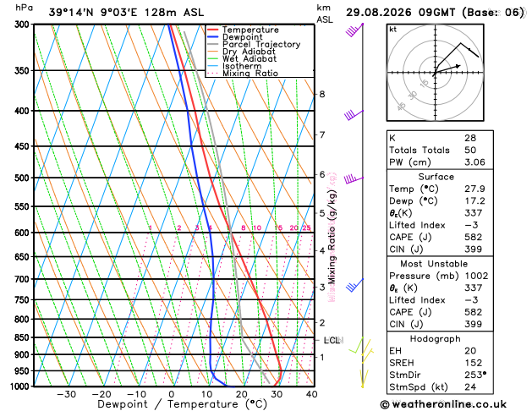Click the yellow wind barb at 1000 hPa
The width and height of the screenshot is (532, 411).
coord(364,378)
